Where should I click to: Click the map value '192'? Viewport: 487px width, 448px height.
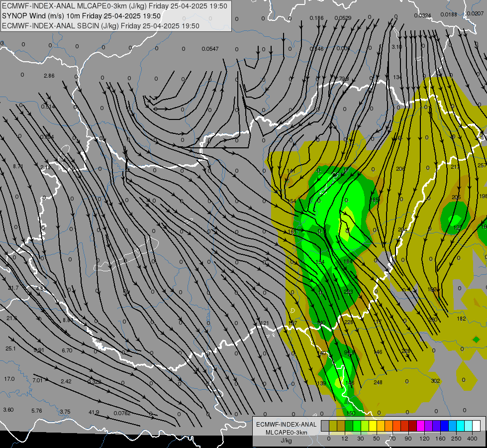[x=432, y=289]
